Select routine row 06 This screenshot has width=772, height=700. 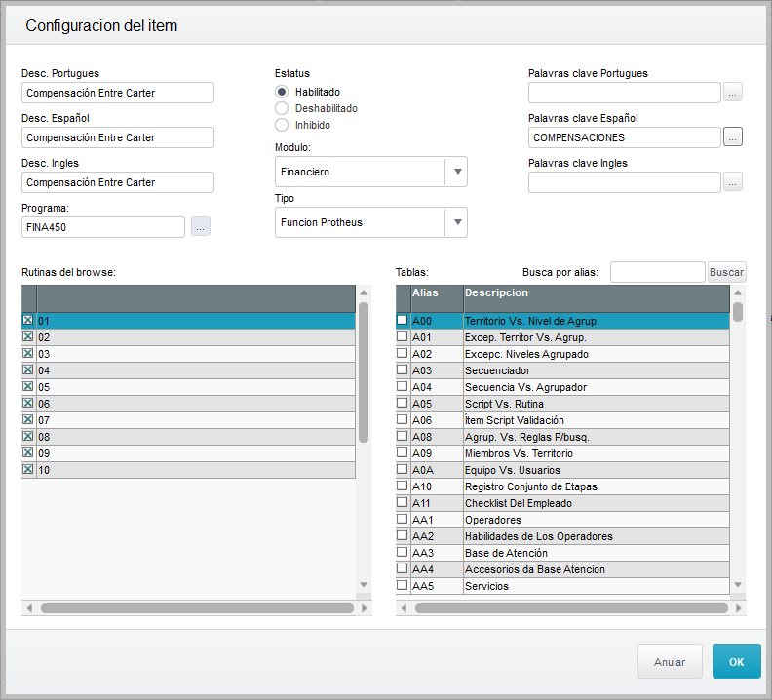pyautogui.click(x=188, y=404)
